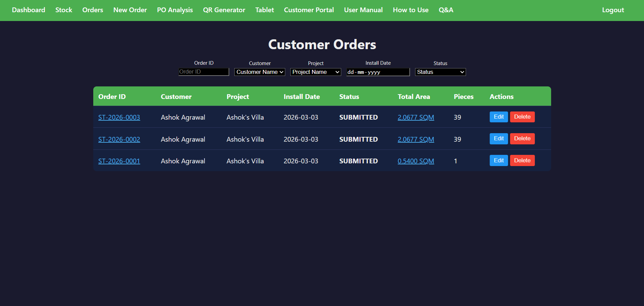
Task: View the 0.5400 SQM area details
Action: pos(416,161)
